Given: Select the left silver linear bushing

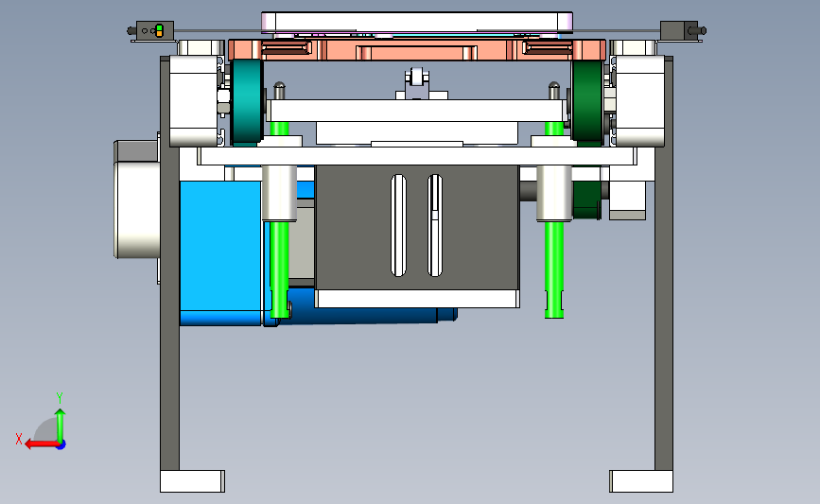Looking at the screenshot, I should [x=279, y=193].
